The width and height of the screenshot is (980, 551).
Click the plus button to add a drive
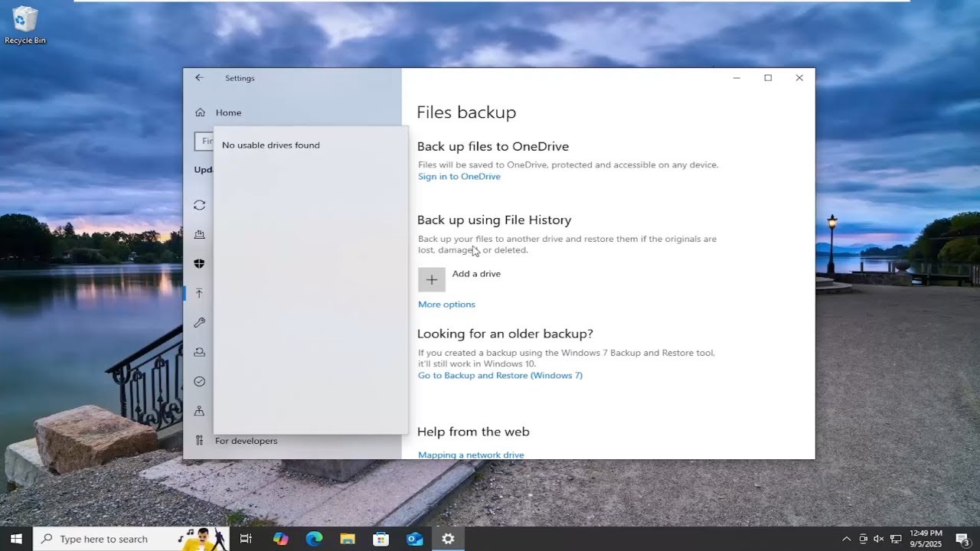(x=432, y=279)
